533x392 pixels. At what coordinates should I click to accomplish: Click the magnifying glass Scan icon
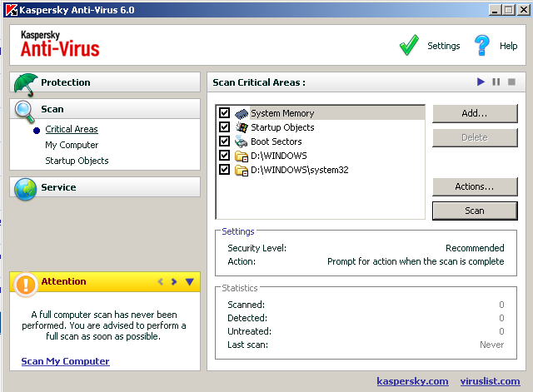click(x=24, y=112)
